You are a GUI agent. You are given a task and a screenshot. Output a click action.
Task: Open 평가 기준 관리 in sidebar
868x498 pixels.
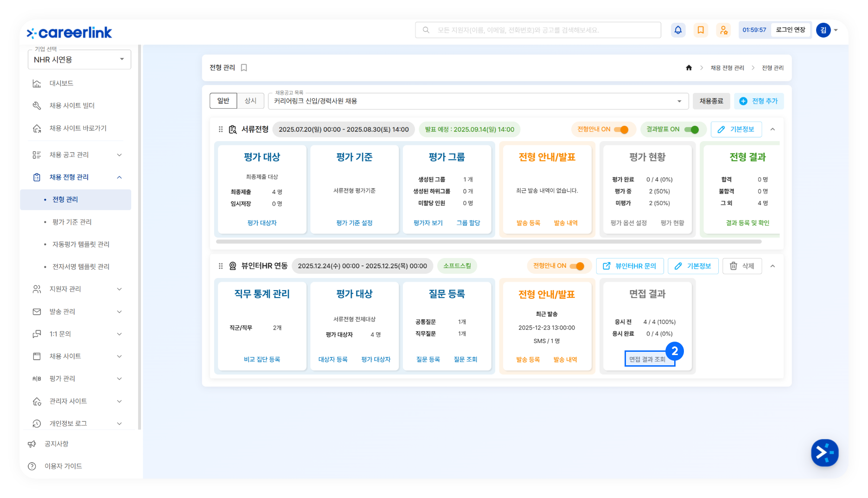click(72, 222)
